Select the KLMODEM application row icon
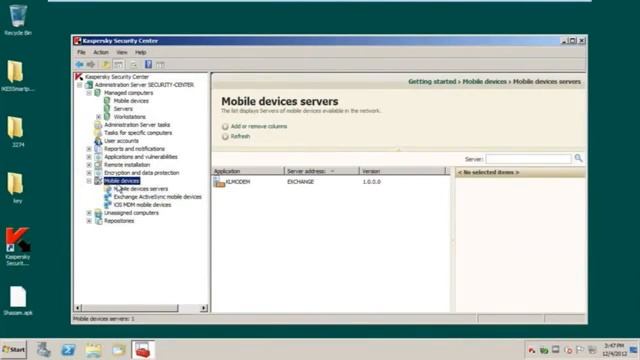The image size is (640, 360). point(219,182)
